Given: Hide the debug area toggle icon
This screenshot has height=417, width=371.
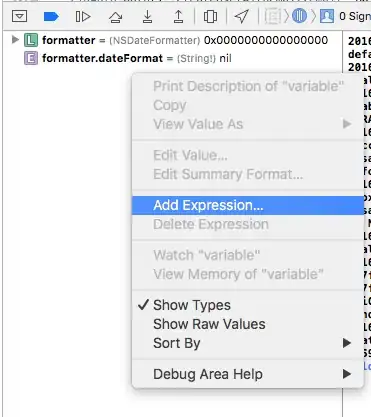Looking at the screenshot, I should 19,16.
